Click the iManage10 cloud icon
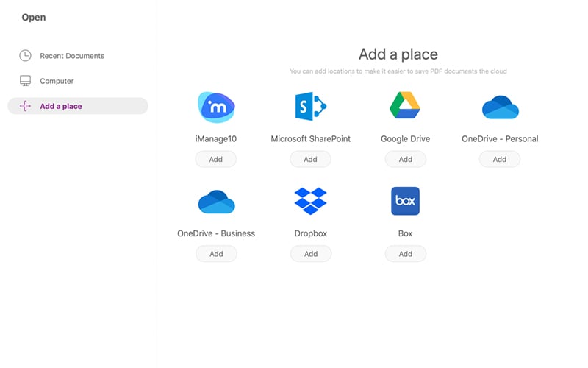Viewport: 588px width, 368px height. (x=216, y=107)
